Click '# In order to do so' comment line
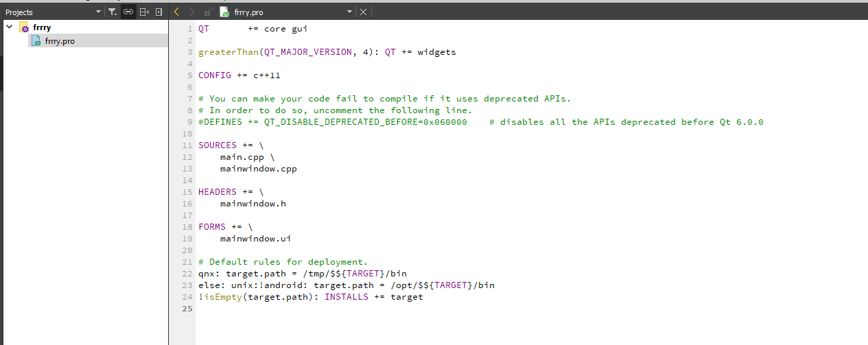 [336, 110]
